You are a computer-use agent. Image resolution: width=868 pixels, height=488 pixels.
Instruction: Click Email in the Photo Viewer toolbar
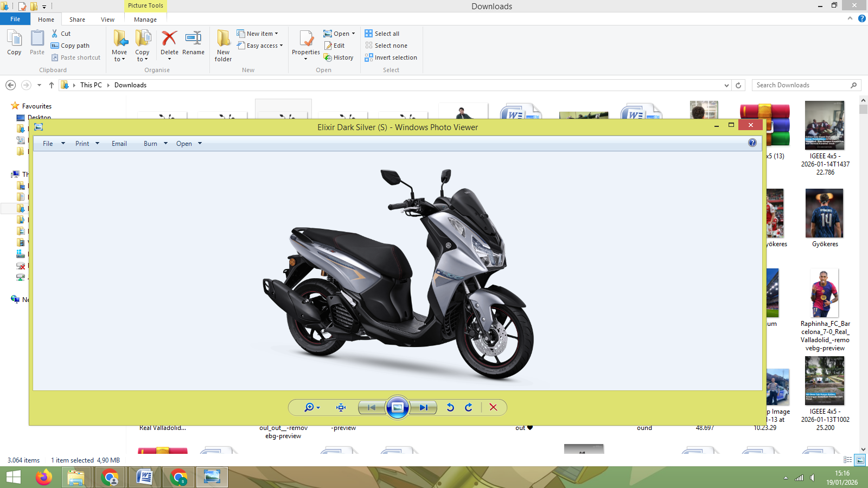(x=119, y=144)
